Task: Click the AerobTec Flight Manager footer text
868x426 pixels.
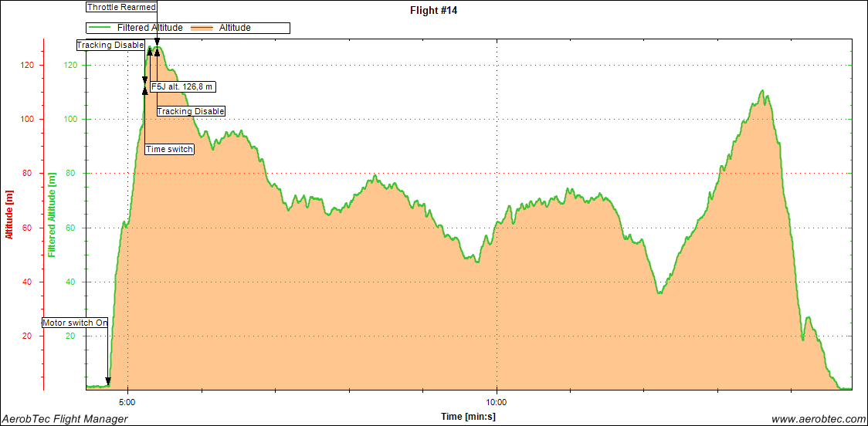Action: (65, 419)
